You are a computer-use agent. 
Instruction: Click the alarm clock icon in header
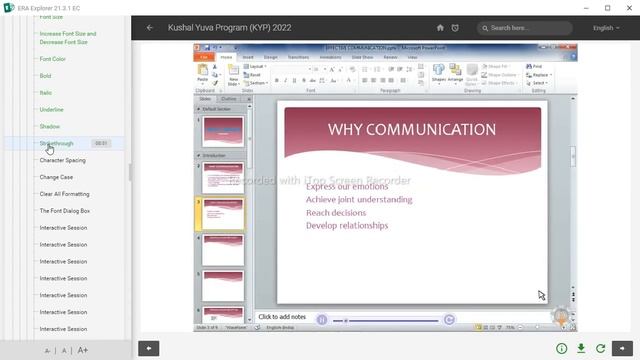point(455,28)
